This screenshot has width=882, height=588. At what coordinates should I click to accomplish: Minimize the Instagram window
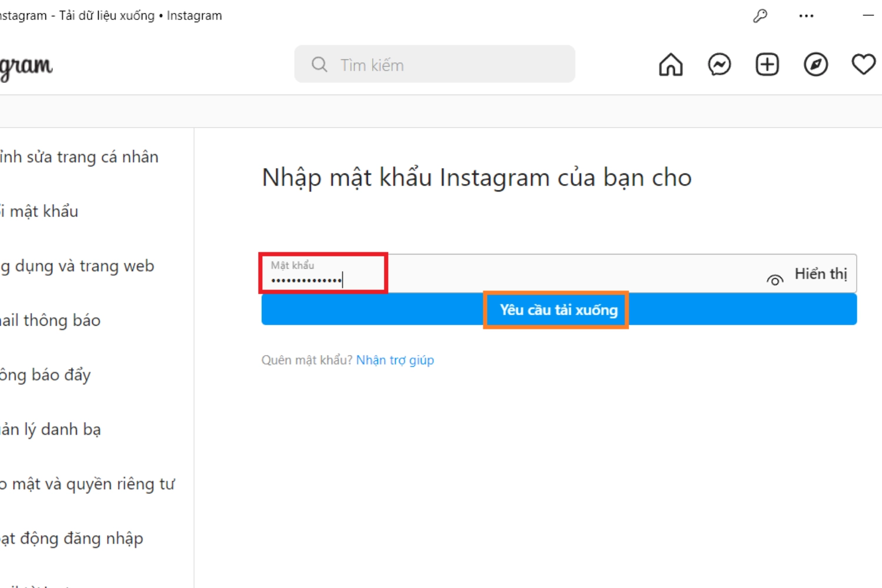(868, 16)
